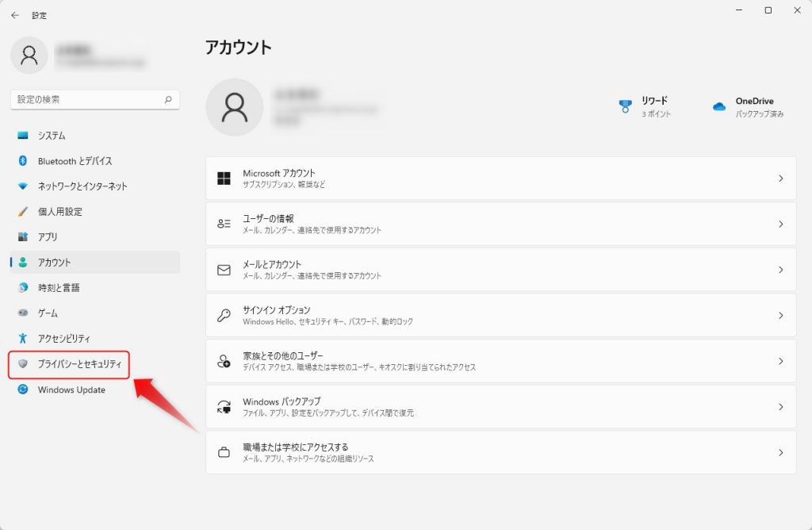812x530 pixels.
Task: Open Bluetooth とデバイス settings
Action: (x=95, y=160)
